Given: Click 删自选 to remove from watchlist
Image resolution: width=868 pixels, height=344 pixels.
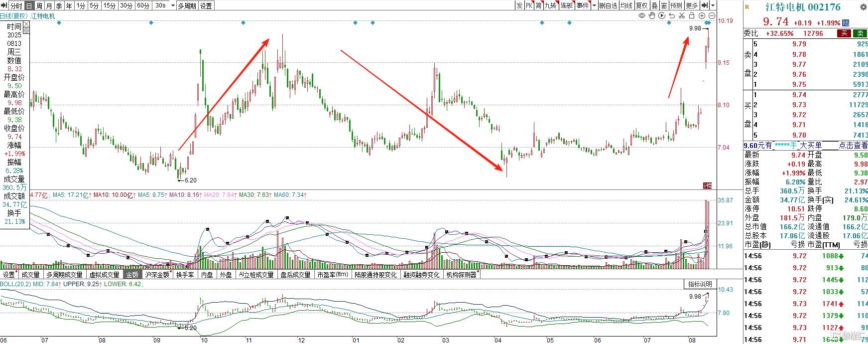Looking at the screenshot, I should tap(608, 5).
